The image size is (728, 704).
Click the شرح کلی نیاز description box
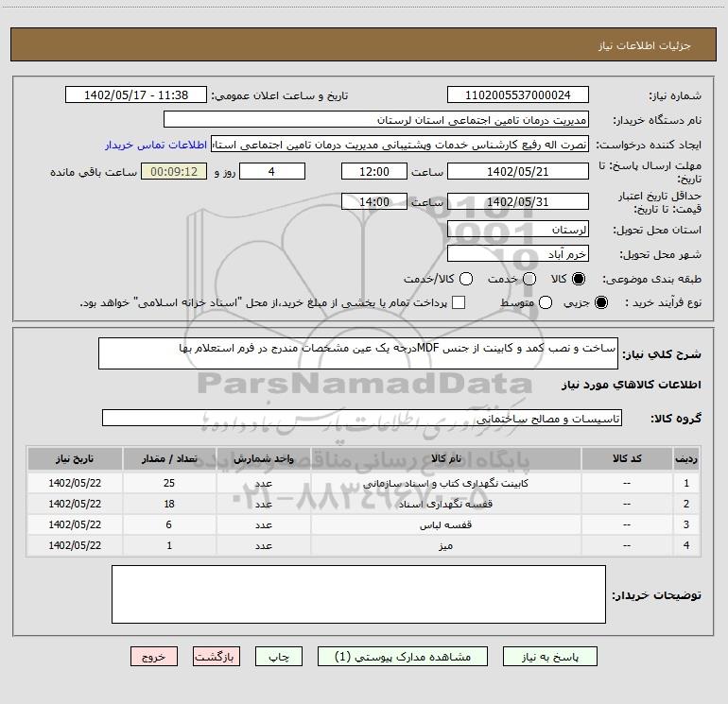point(358,353)
